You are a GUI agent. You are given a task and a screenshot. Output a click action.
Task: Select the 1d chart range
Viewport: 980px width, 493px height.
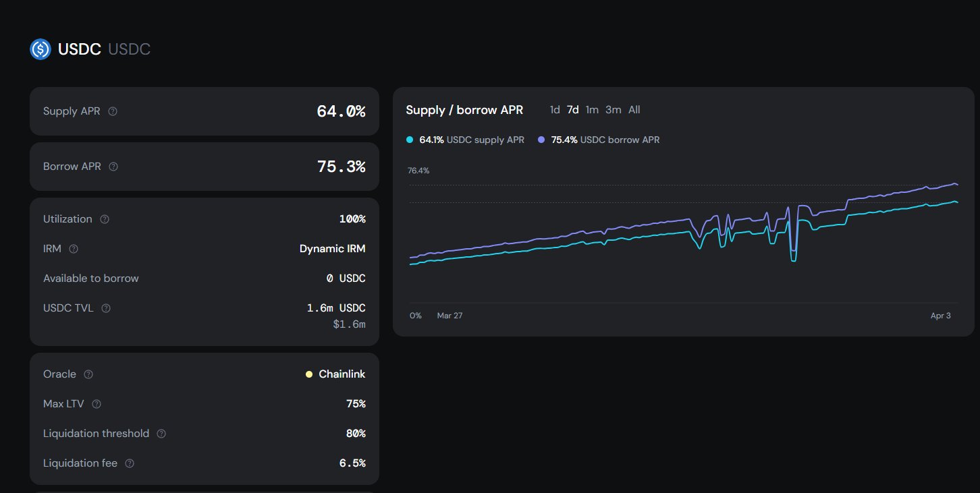click(555, 110)
